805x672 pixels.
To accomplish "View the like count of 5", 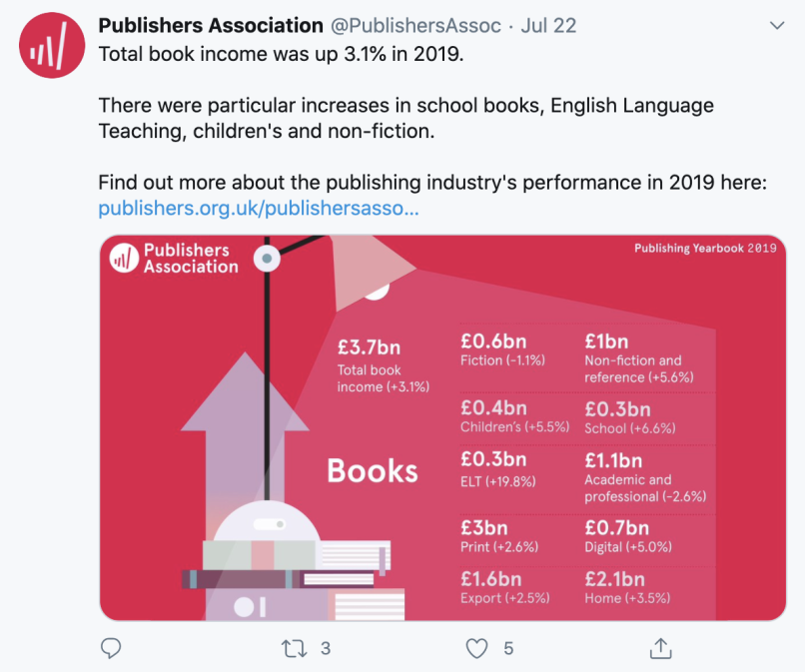I will point(508,649).
